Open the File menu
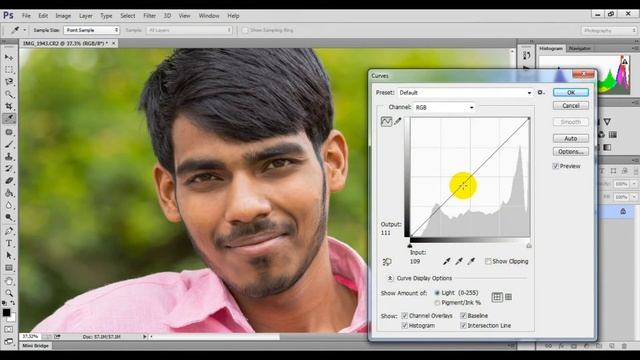This screenshot has width=640, height=360. (x=26, y=16)
